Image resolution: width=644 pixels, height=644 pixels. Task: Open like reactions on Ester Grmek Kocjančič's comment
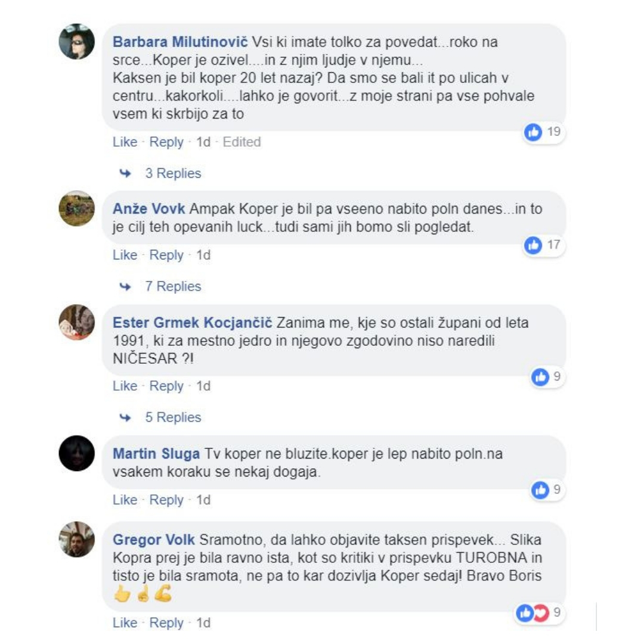coord(540,377)
